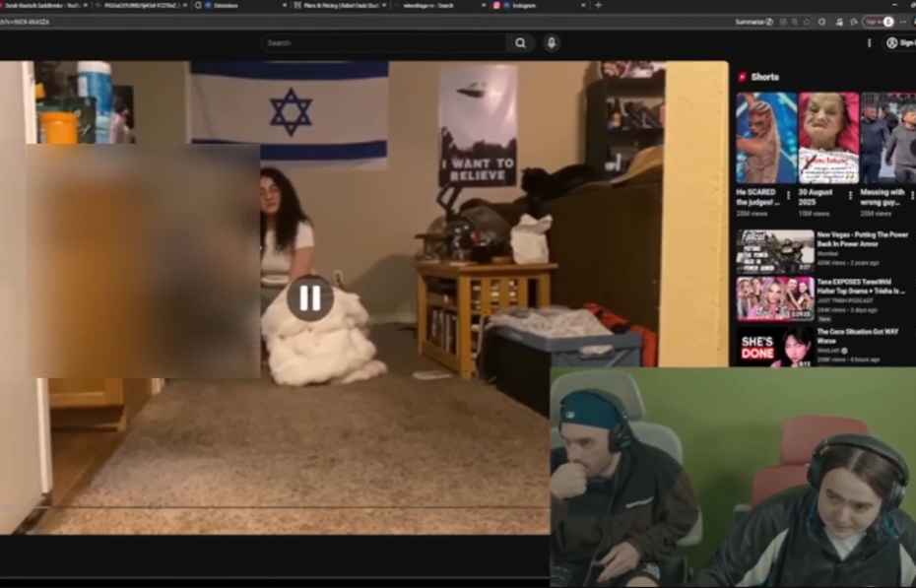Click 'He SCARED the judges!' short title
Viewport: 916px width, 588px height.
pos(757,197)
